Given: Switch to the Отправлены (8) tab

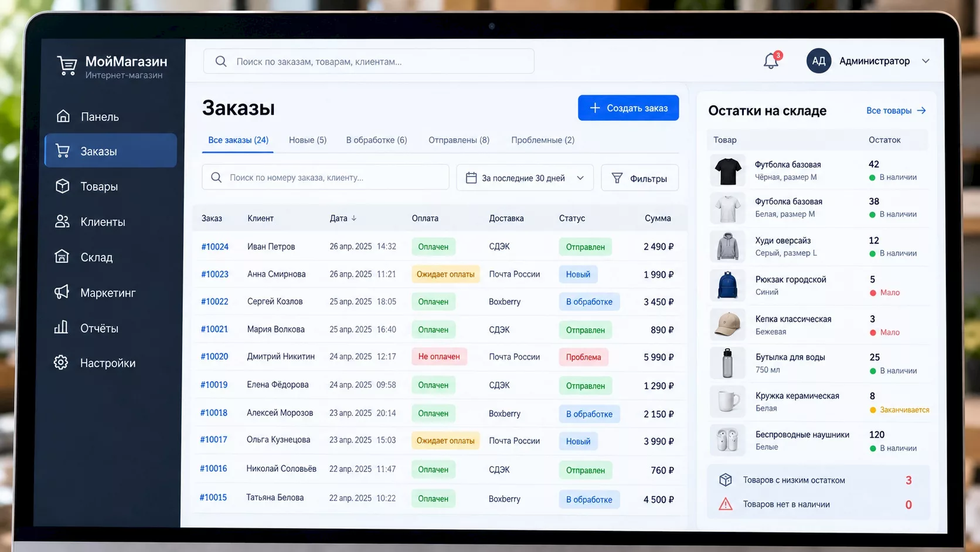Looking at the screenshot, I should tap(459, 140).
